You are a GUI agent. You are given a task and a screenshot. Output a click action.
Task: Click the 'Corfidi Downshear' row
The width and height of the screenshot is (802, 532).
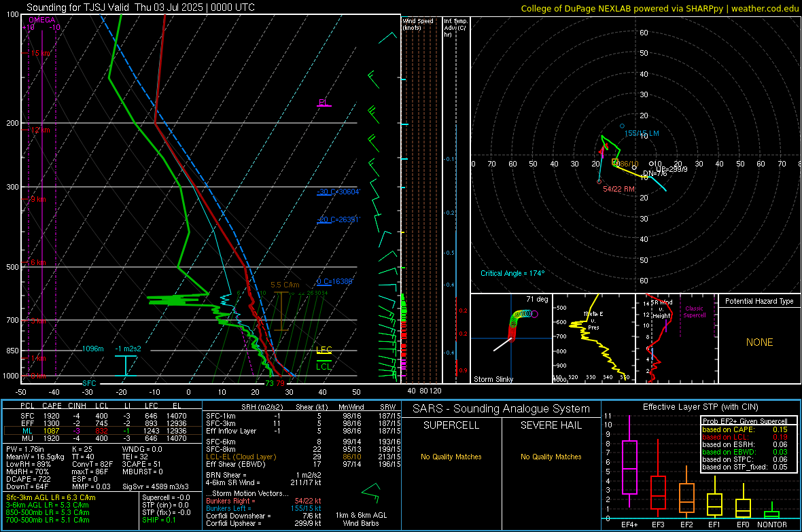click(264, 516)
